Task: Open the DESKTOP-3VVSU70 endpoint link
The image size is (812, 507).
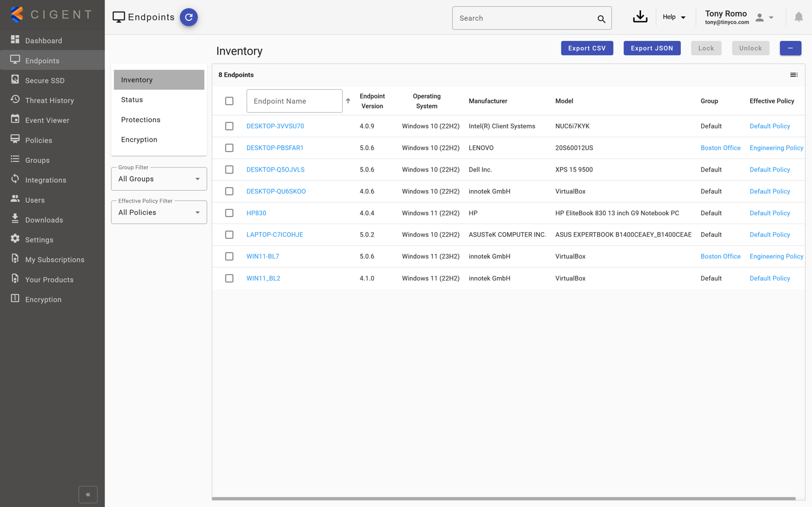Action: (275, 126)
